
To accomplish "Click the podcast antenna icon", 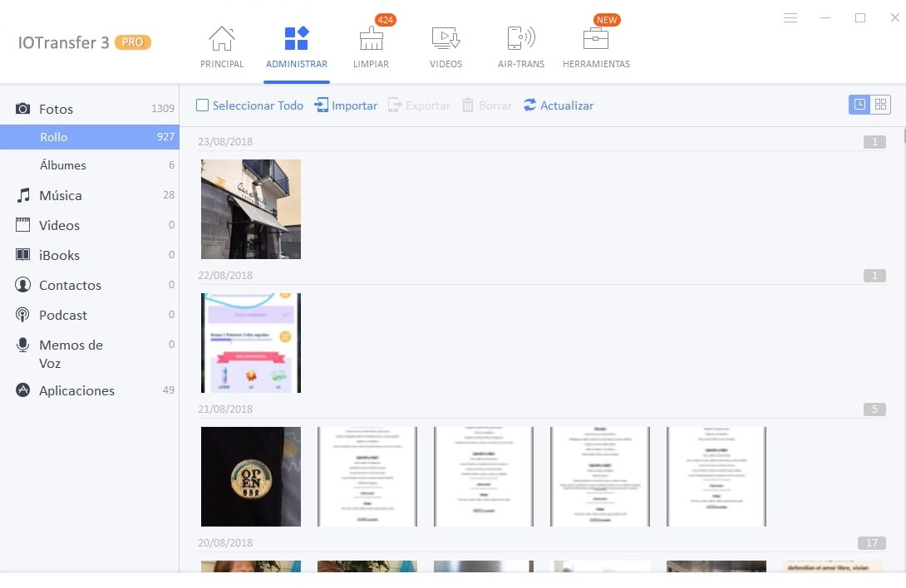I will click(x=22, y=315).
